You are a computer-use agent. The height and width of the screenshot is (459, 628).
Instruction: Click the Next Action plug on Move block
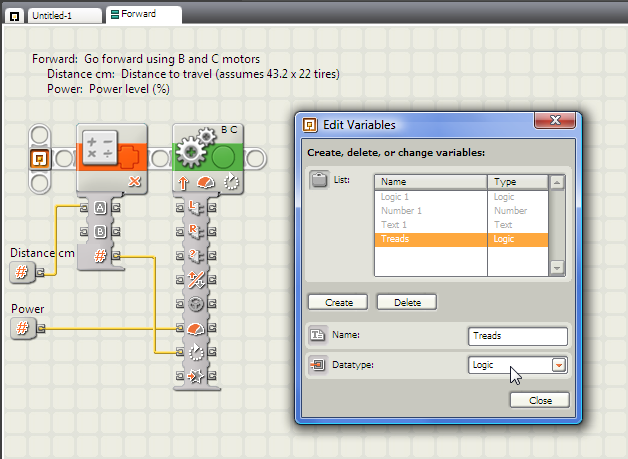(x=195, y=376)
